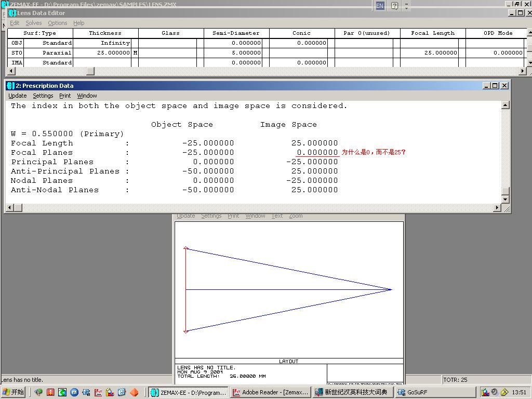Select the Semi-Diameter column header
This screenshot has width=532, height=399.
pos(236,33)
